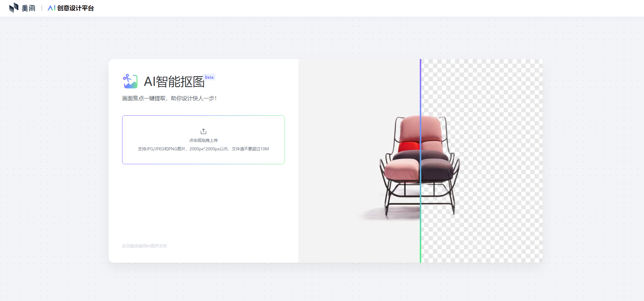Click the red cushion on the chair
This screenshot has height=301, width=644.
tap(409, 147)
